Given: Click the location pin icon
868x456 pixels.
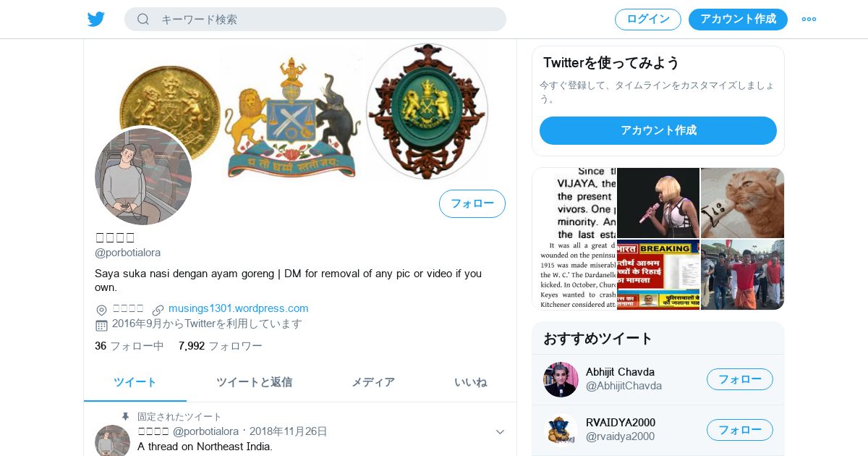Looking at the screenshot, I should tap(101, 310).
